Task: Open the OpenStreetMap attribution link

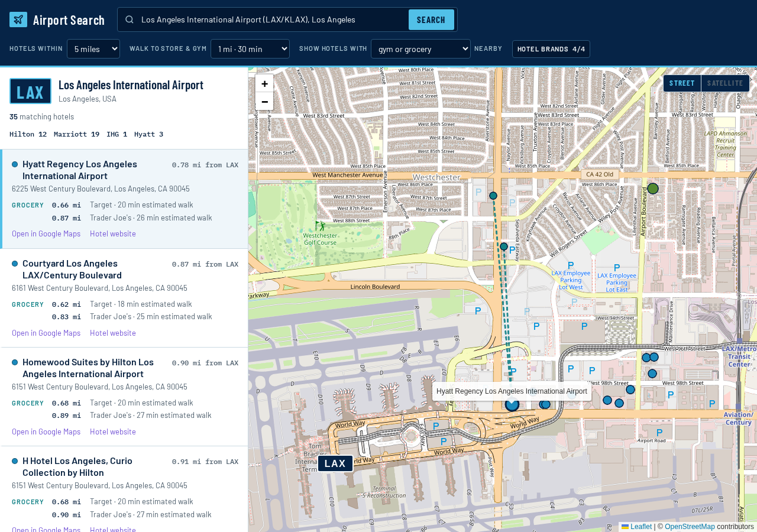Action: pyautogui.click(x=690, y=527)
